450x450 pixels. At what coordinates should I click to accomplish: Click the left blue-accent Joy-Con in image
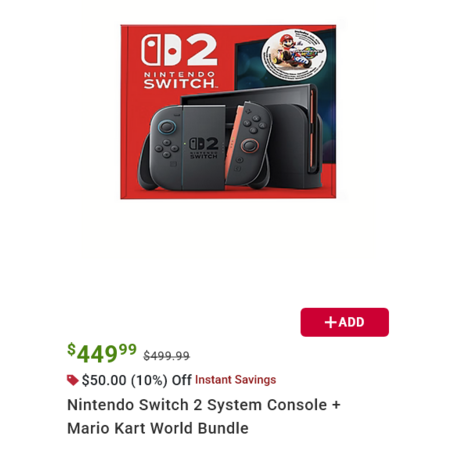coord(165,147)
